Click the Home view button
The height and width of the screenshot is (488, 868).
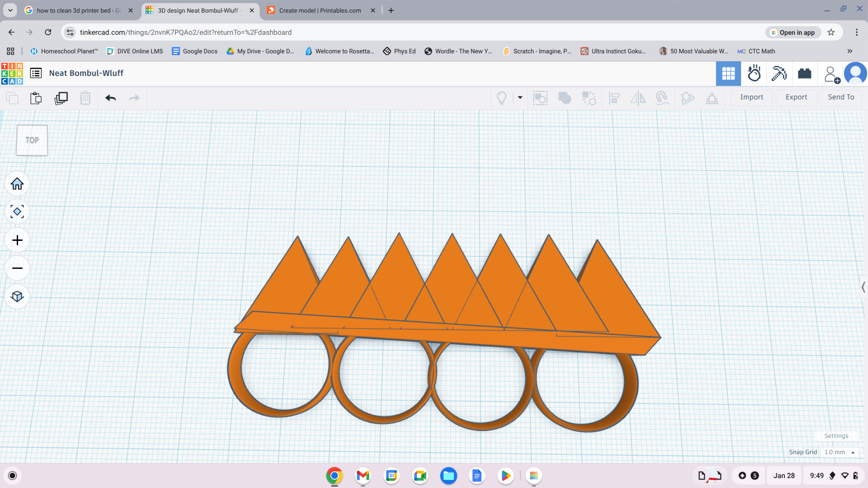click(17, 184)
